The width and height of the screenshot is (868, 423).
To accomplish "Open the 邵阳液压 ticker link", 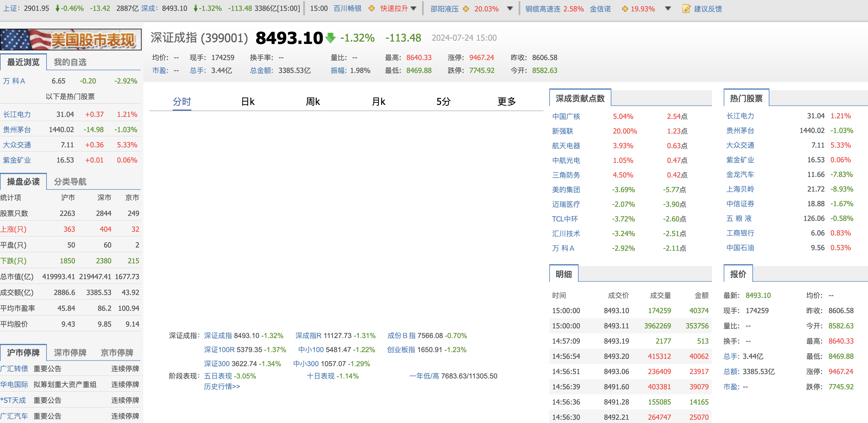I will (x=445, y=8).
